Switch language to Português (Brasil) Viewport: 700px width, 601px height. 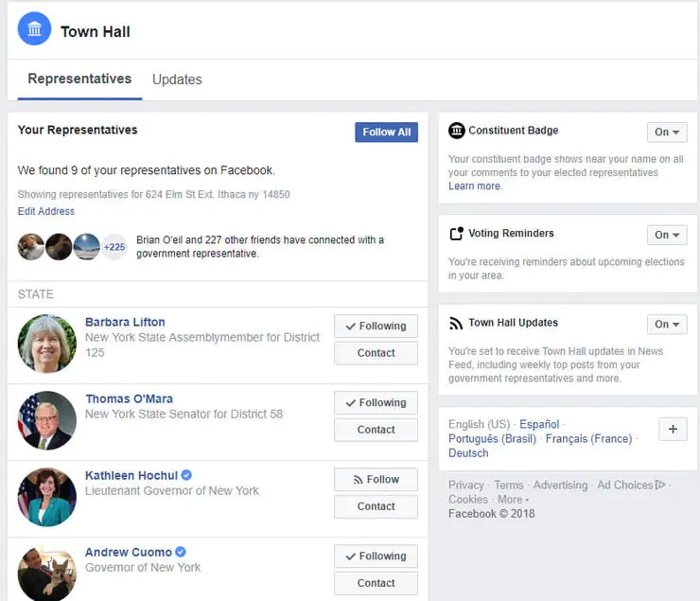click(x=492, y=439)
